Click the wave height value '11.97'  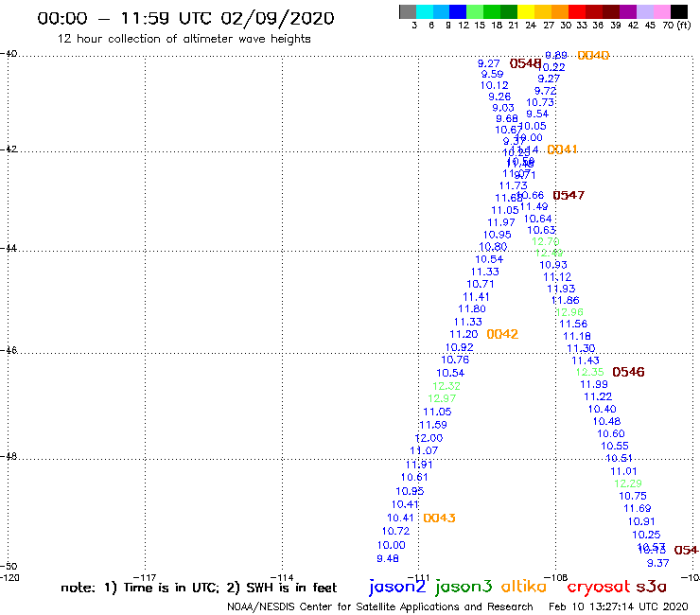tap(501, 222)
